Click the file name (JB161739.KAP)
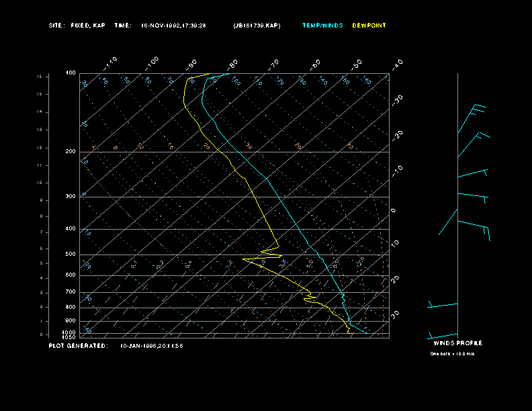The height and width of the screenshot is (411, 532). 257,26
